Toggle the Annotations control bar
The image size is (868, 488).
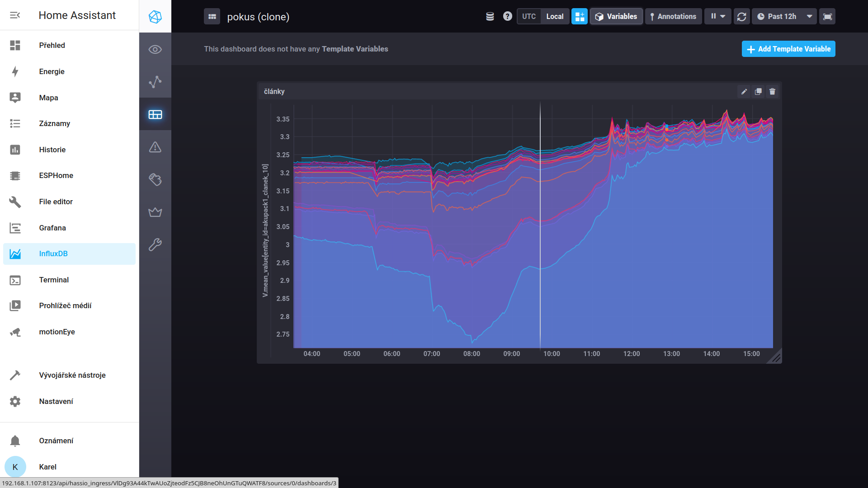[673, 17]
